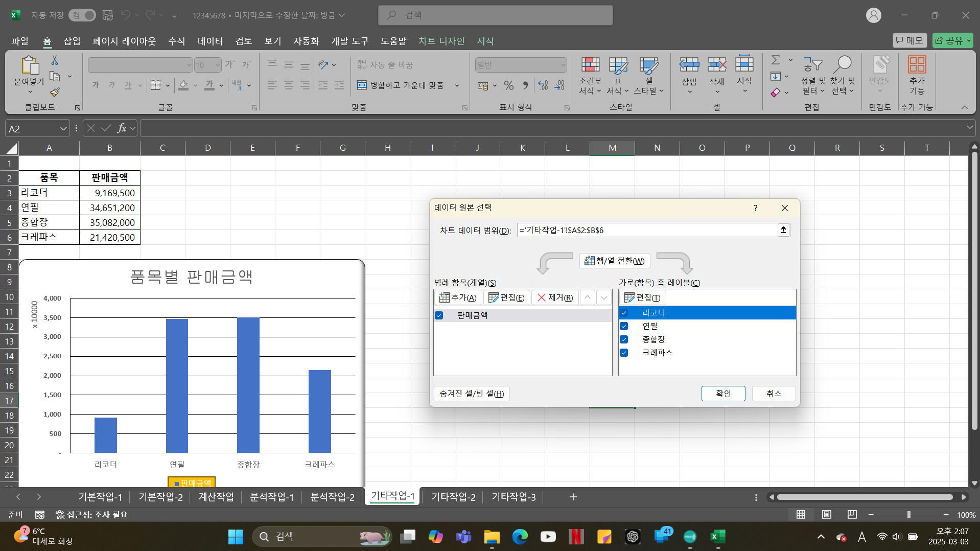
Task: Click the insert function fx icon
Action: 122,128
